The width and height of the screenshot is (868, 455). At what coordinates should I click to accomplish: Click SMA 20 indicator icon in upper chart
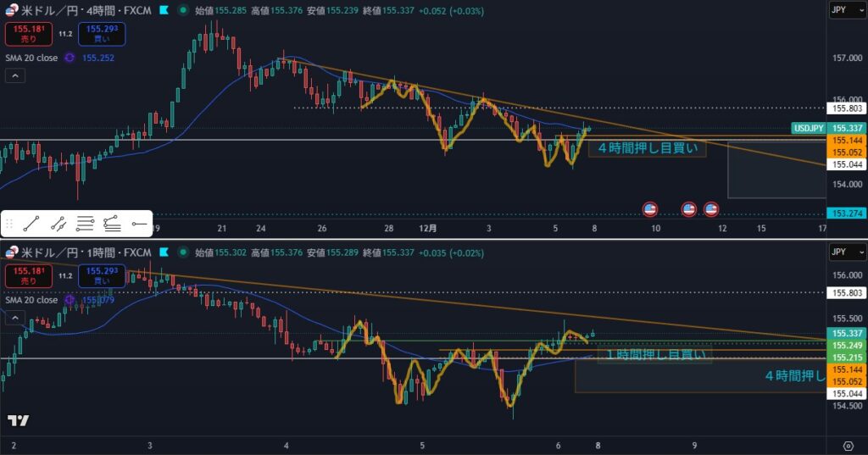pos(70,58)
